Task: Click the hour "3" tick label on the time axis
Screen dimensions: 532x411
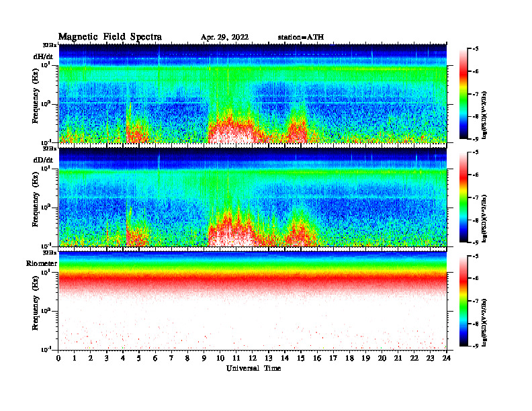Action: click(107, 358)
